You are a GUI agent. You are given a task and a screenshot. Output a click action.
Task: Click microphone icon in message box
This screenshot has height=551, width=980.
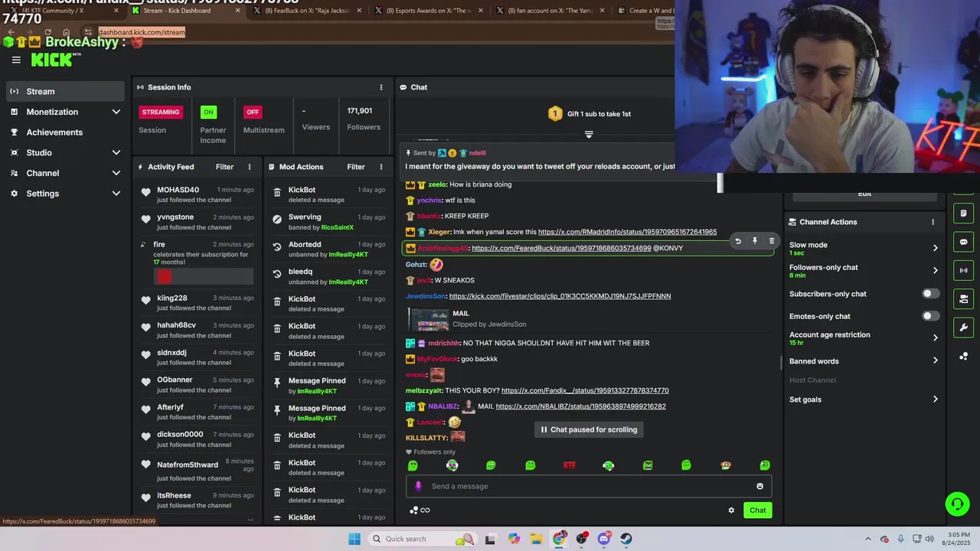pyautogui.click(x=418, y=486)
